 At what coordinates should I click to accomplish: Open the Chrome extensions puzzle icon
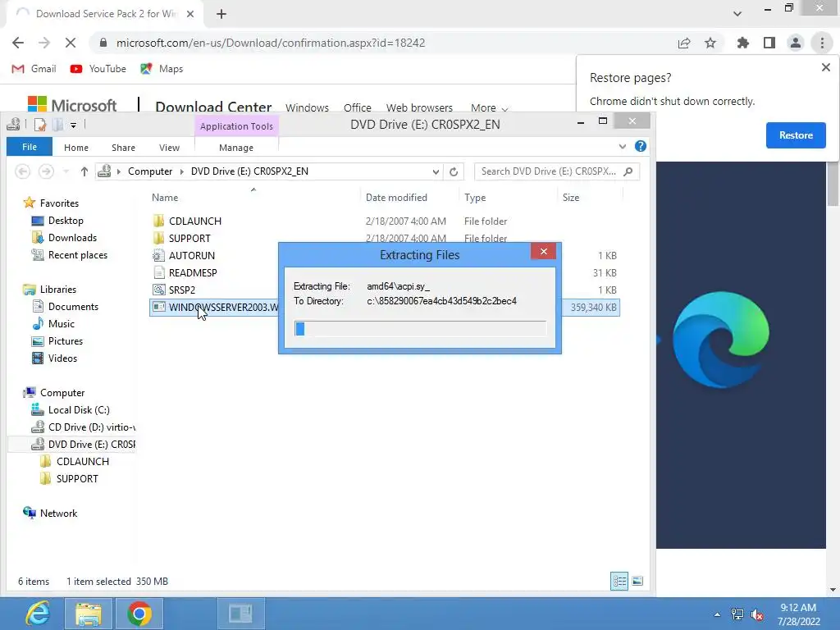click(x=742, y=43)
